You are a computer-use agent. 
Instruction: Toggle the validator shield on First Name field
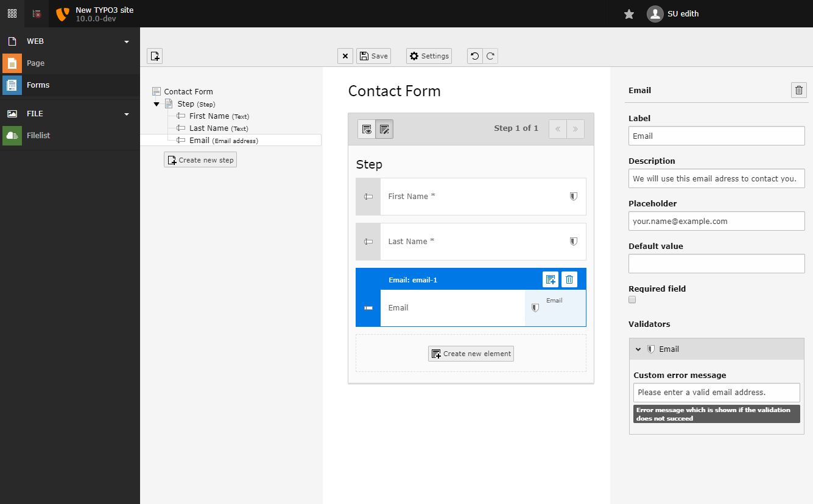[573, 196]
